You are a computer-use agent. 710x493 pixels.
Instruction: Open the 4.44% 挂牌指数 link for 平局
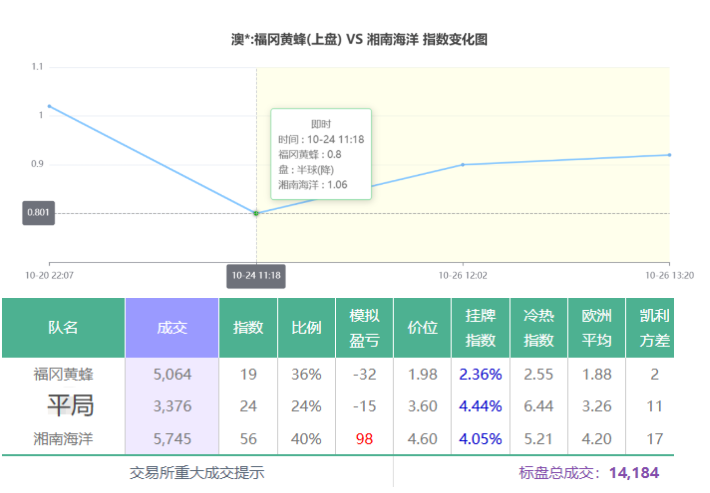click(481, 407)
